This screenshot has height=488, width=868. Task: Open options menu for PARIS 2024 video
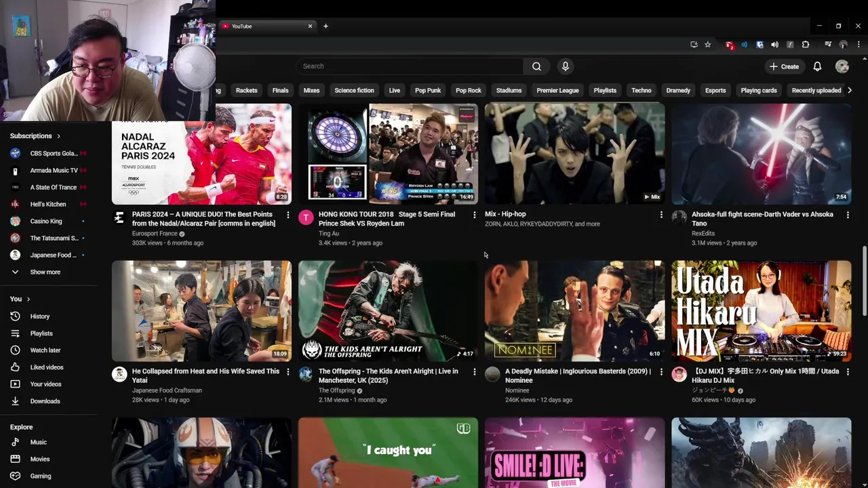click(x=288, y=215)
